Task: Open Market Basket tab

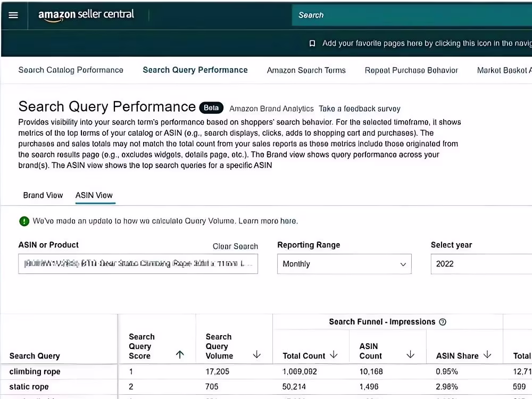Action: 504,70
